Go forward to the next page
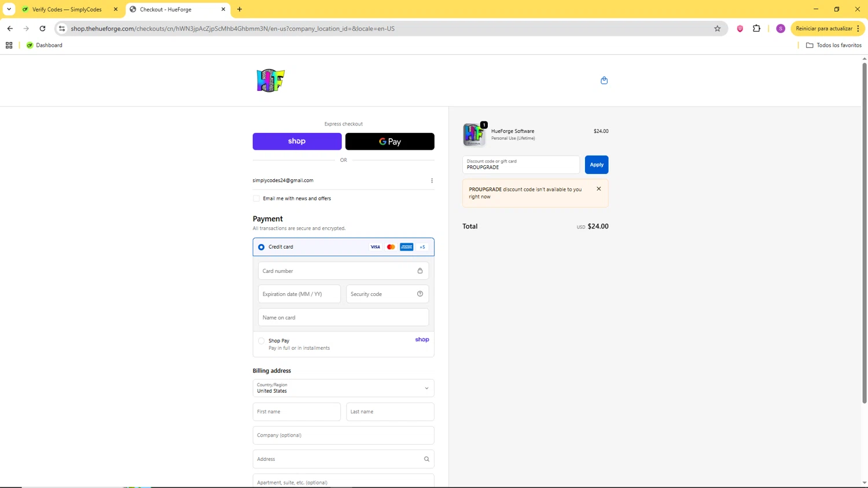Viewport: 868px width, 488px height. point(26,28)
